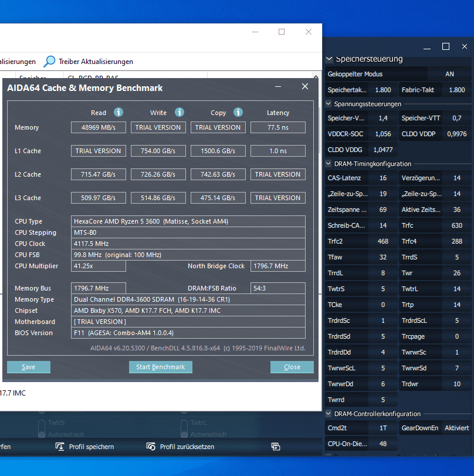Click DRAM:FSB Ratio 54:3 field
The image size is (474, 476).
pyautogui.click(x=277, y=288)
